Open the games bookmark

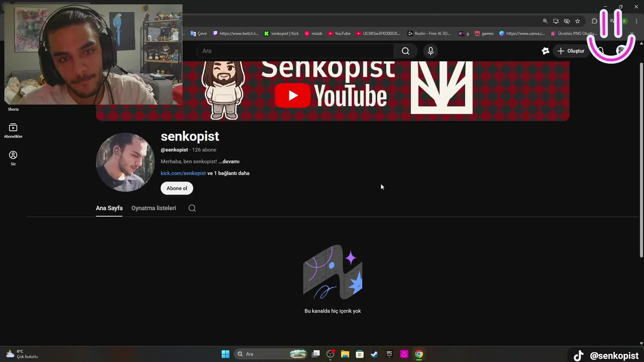(x=485, y=34)
